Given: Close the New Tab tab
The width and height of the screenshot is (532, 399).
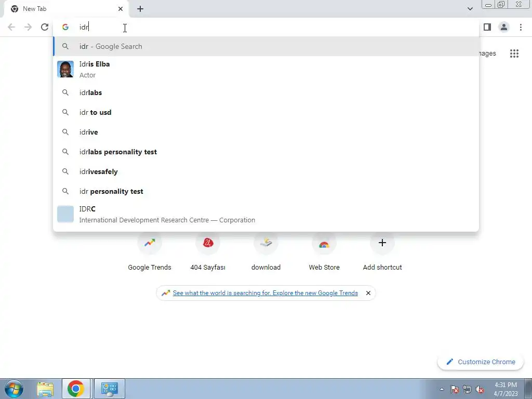Looking at the screenshot, I should pos(121,9).
